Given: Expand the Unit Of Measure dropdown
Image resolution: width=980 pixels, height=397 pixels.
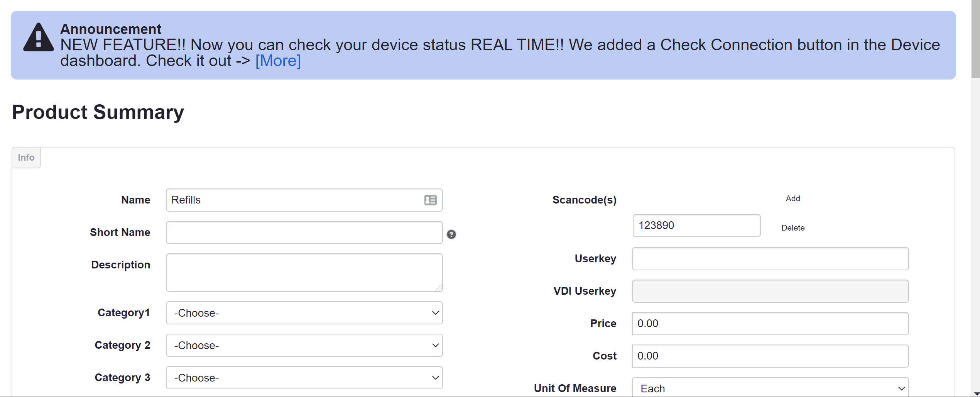Looking at the screenshot, I should 770,387.
